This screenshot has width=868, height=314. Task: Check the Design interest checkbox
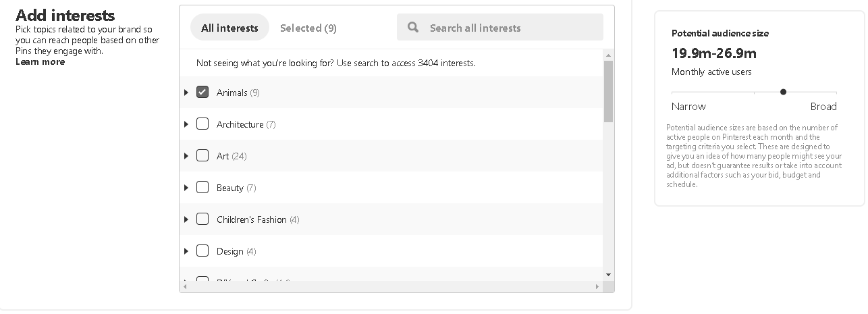[x=202, y=251]
